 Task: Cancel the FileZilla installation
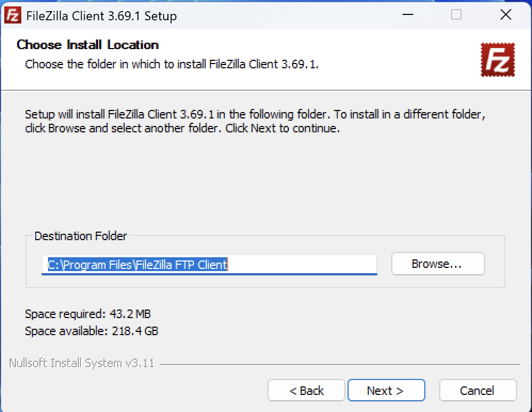(x=478, y=390)
